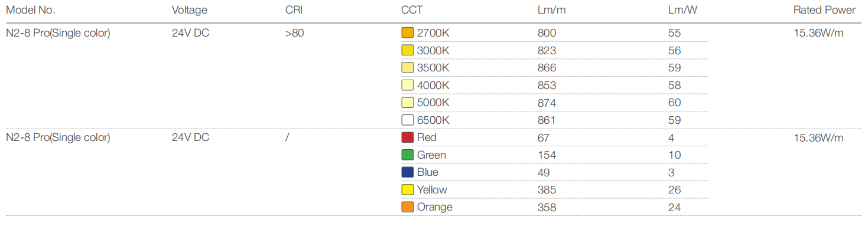This screenshot has height=230, width=868.
Task: Select the 3000K color swatch
Action: click(x=407, y=51)
